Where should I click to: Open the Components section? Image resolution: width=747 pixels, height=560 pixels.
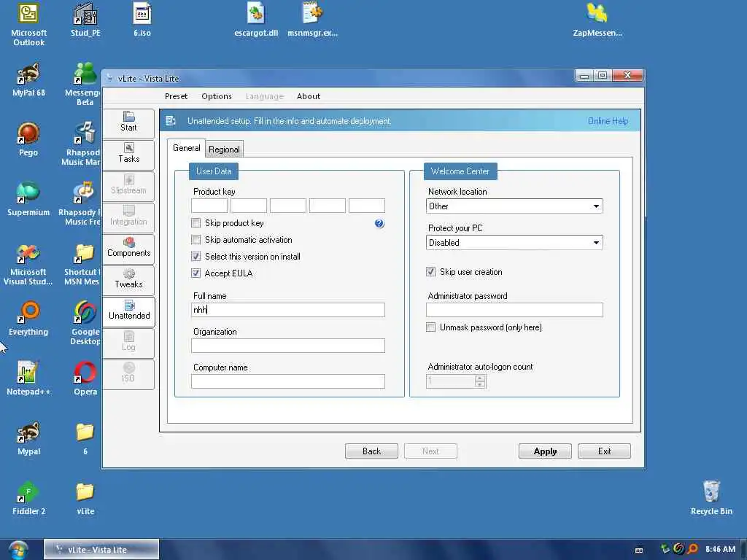128,248
